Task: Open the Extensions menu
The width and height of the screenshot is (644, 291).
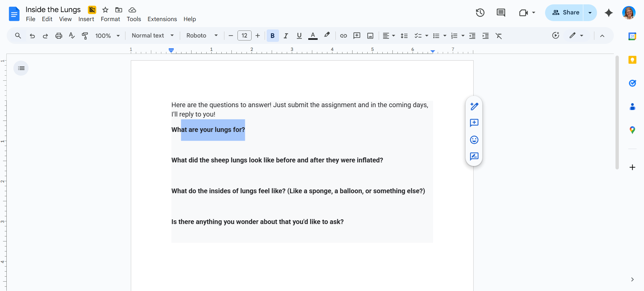Action: click(x=162, y=19)
